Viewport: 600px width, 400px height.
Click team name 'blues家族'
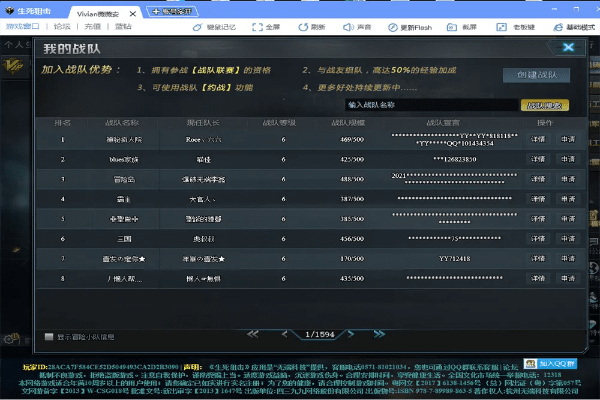(124, 160)
